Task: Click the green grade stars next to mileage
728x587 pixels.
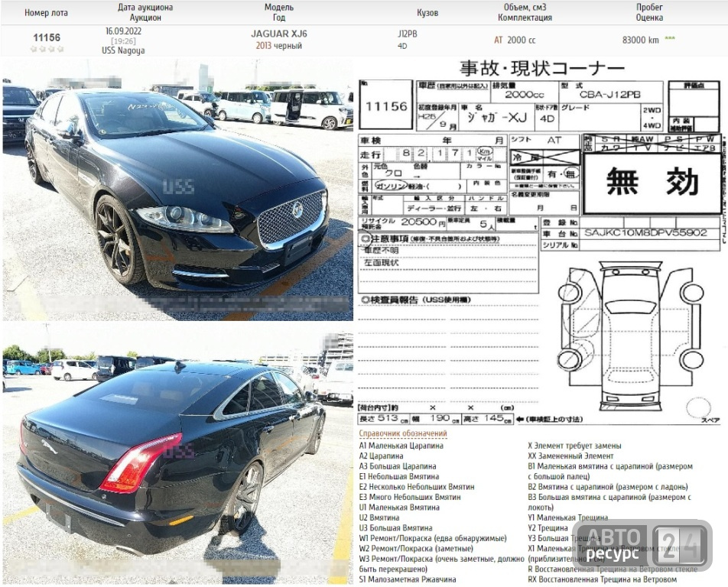Action: pyautogui.click(x=670, y=38)
